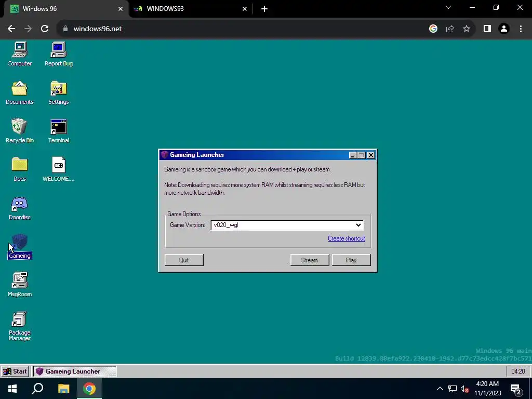The width and height of the screenshot is (532, 399).
Task: Click the Google icon in address bar
Action: 433,29
